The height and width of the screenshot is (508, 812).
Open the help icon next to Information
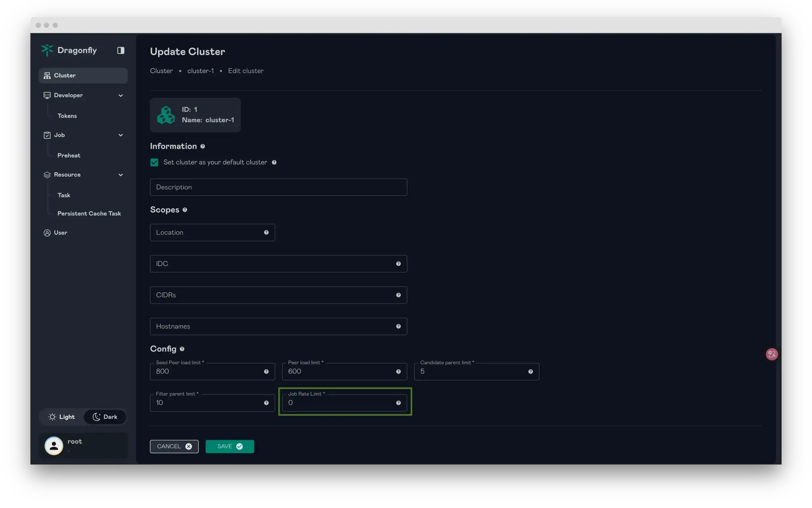pyautogui.click(x=203, y=146)
